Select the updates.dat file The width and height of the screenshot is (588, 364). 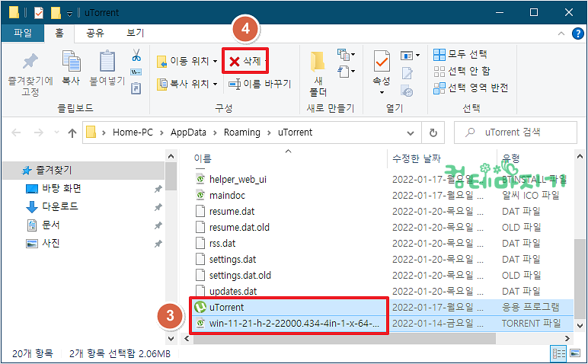233,291
